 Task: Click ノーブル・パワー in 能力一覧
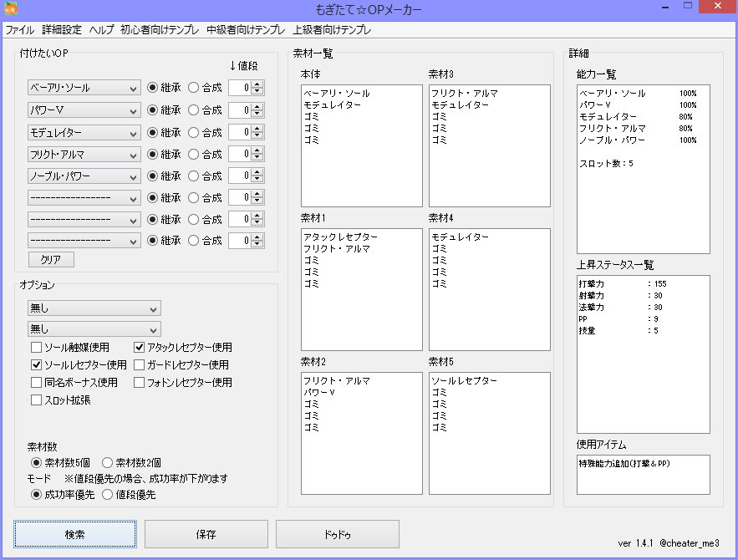(x=613, y=140)
